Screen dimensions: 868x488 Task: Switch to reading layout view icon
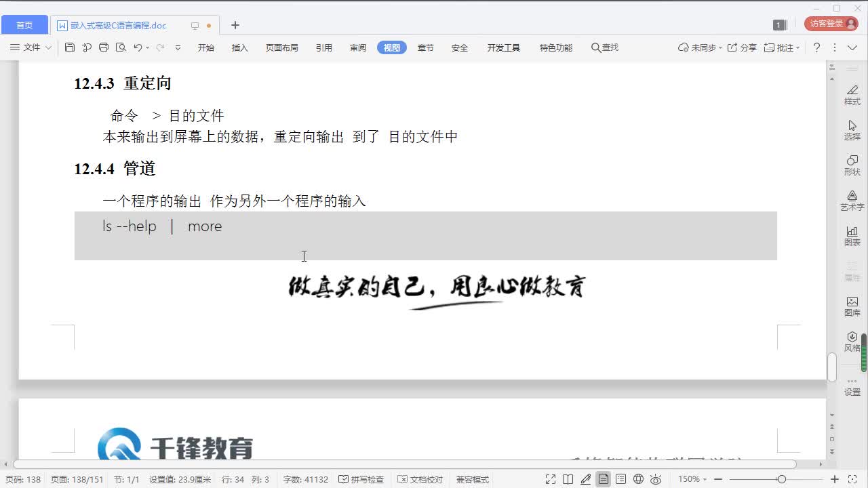pos(568,479)
